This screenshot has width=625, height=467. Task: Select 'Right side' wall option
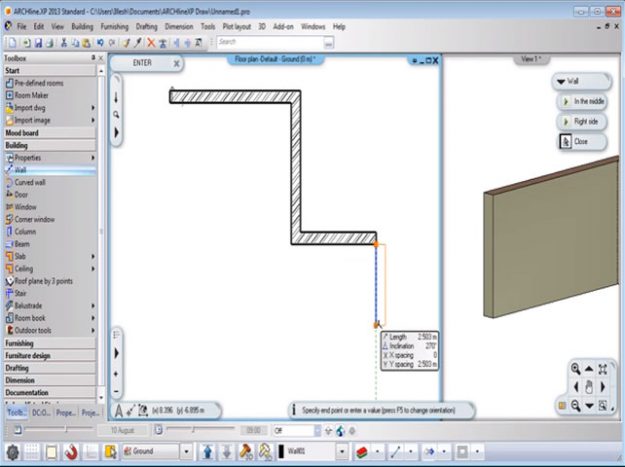pos(586,122)
